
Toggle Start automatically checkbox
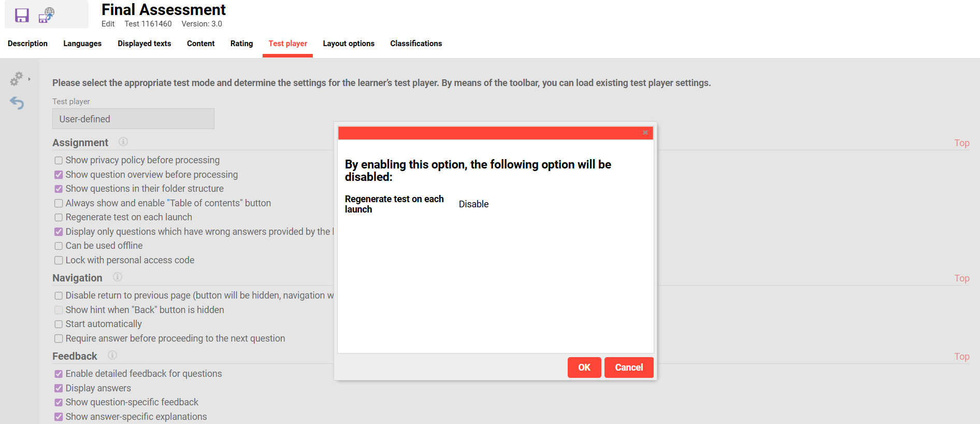click(x=59, y=324)
